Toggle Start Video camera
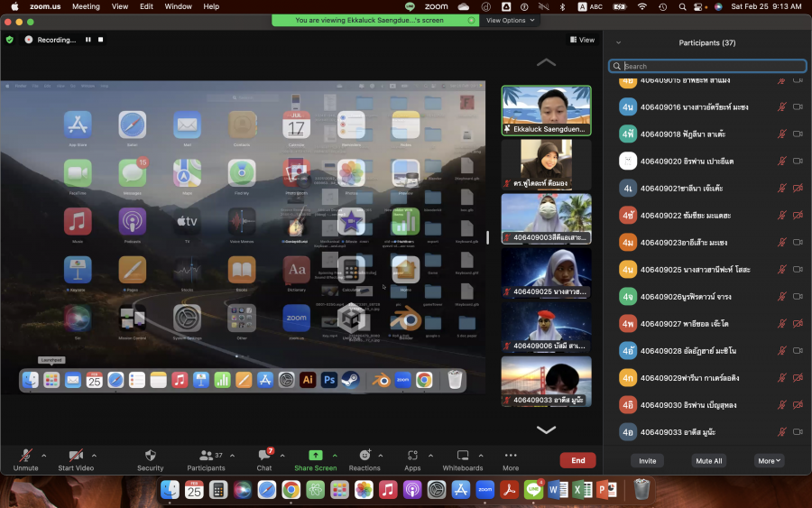The width and height of the screenshot is (812, 508). click(x=77, y=457)
